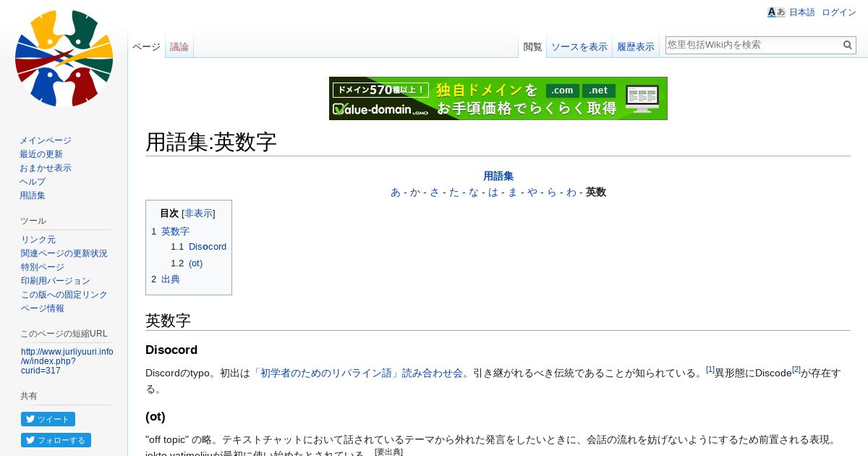The image size is (868, 456).
Task: Click the search magnifier icon
Action: coord(848,45)
